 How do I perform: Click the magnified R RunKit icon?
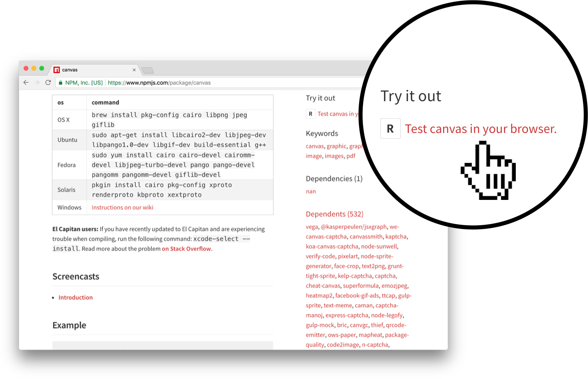coord(391,129)
